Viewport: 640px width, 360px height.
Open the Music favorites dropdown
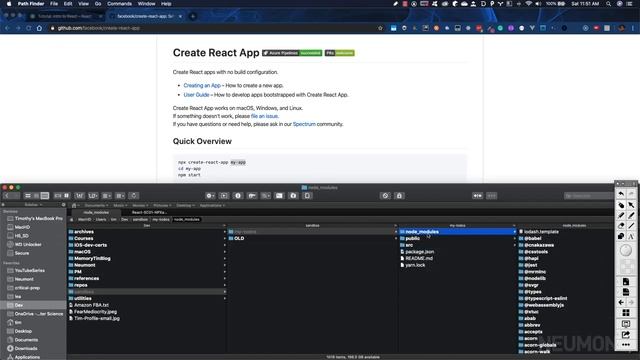[120, 205]
